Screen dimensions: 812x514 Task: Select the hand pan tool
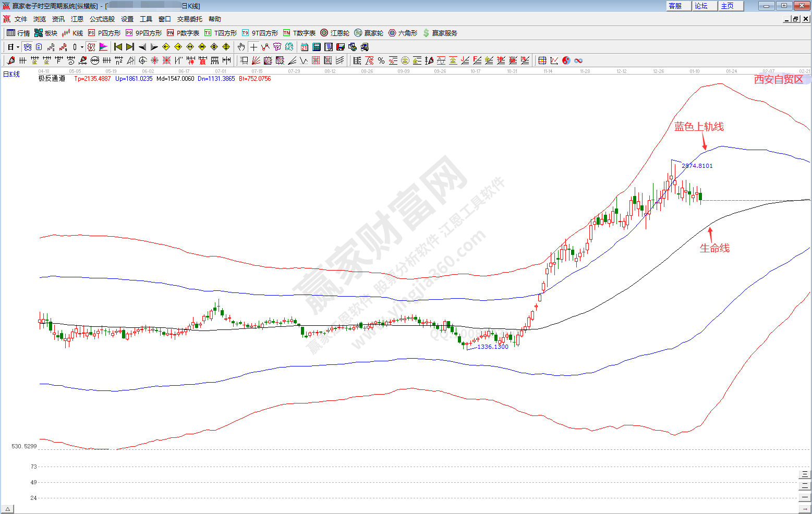[241, 47]
